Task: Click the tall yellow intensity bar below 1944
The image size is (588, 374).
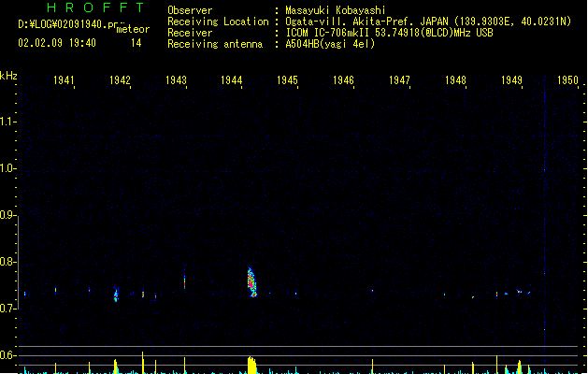Action: coord(252,365)
